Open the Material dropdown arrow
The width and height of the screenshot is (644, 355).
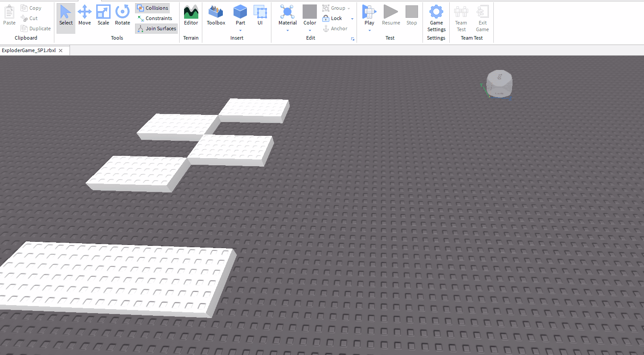tap(287, 31)
